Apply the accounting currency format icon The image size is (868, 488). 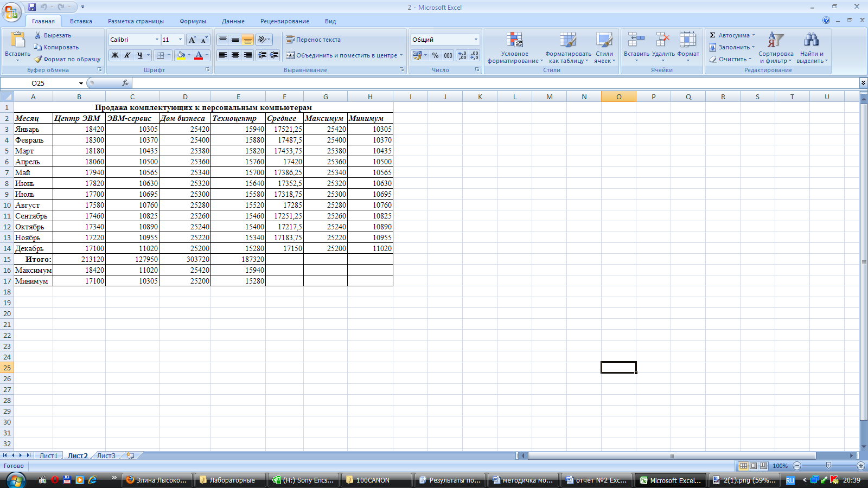coord(417,55)
